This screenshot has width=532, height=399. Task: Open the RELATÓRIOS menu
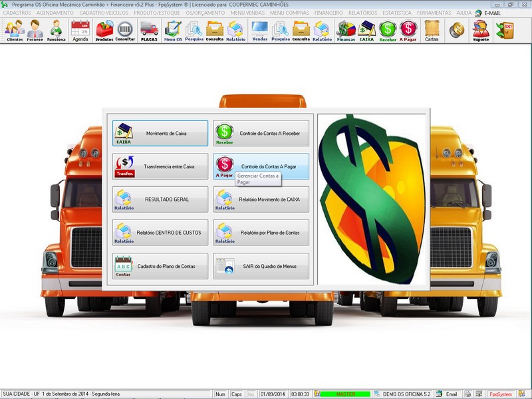coord(362,13)
